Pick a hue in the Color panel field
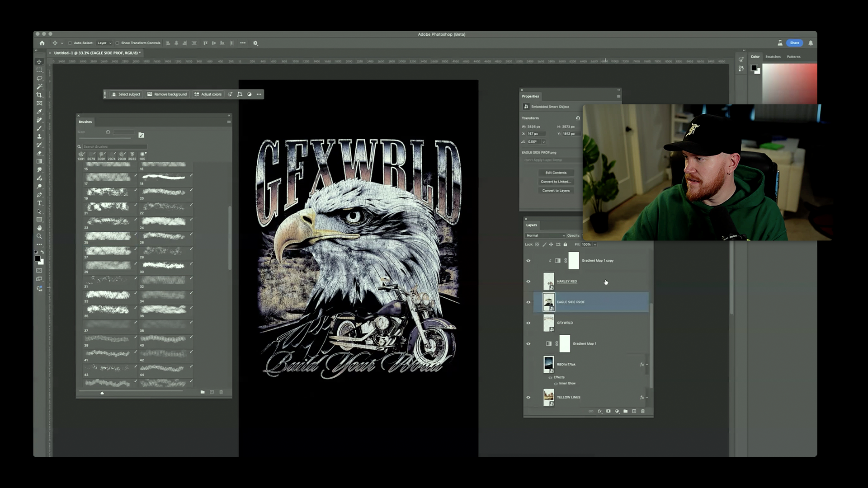This screenshot has height=488, width=868. tap(789, 84)
